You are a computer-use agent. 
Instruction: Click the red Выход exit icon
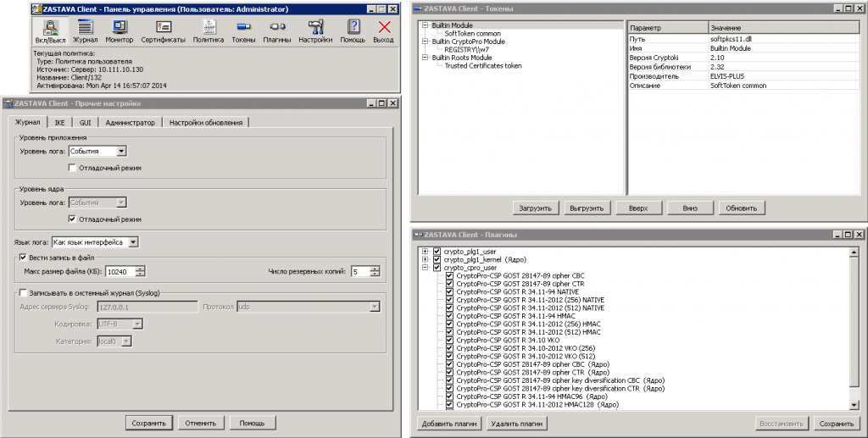click(384, 31)
